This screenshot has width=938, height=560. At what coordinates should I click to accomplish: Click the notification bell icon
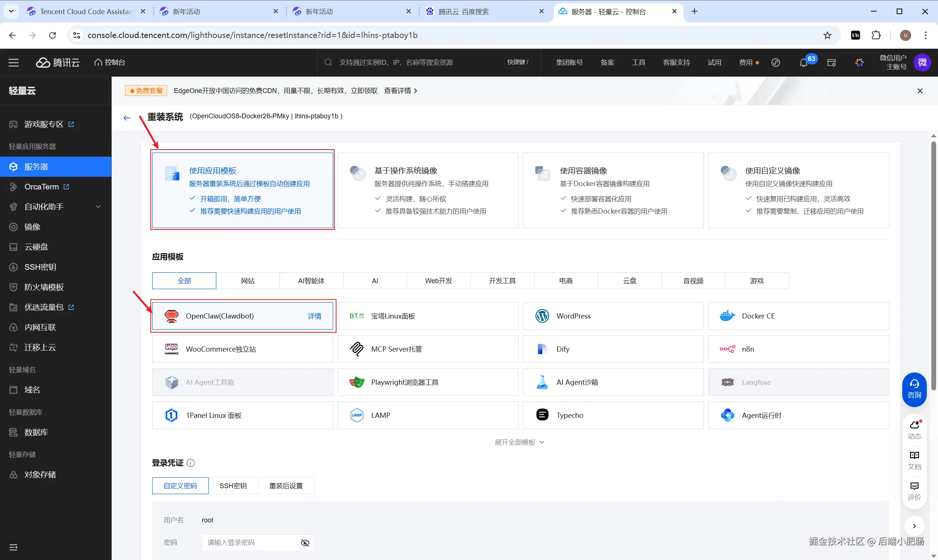click(x=803, y=63)
